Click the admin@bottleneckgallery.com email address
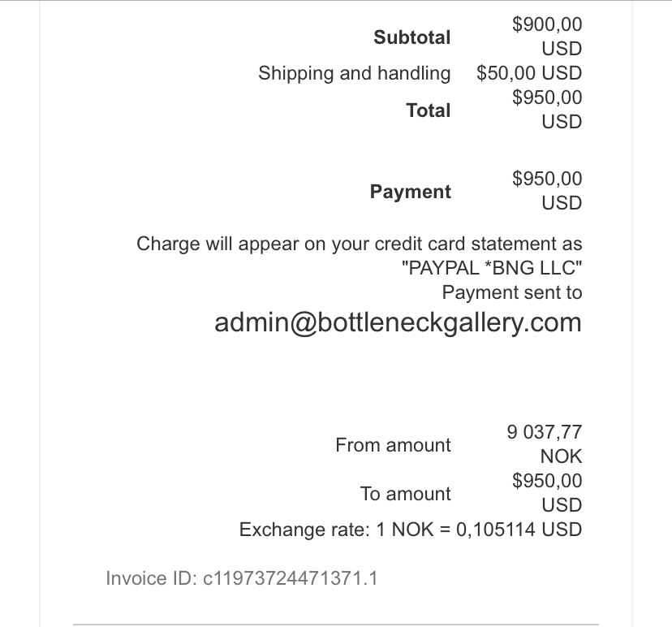Image resolution: width=672 pixels, height=627 pixels. [x=398, y=323]
